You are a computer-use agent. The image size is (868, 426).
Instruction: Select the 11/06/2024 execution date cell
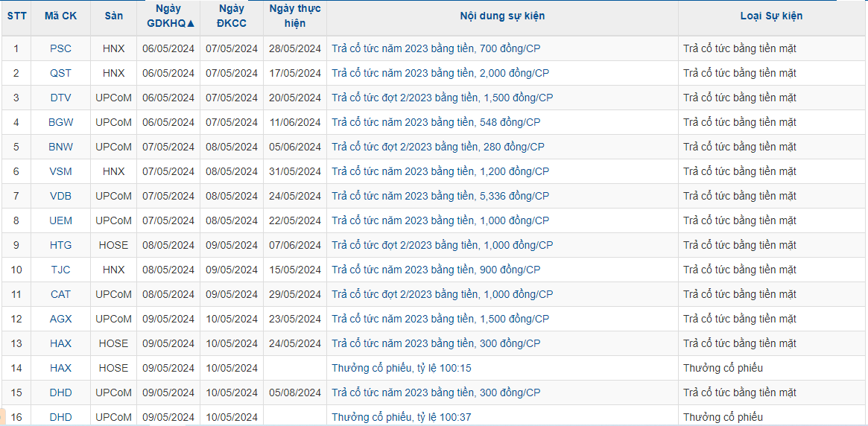point(295,122)
